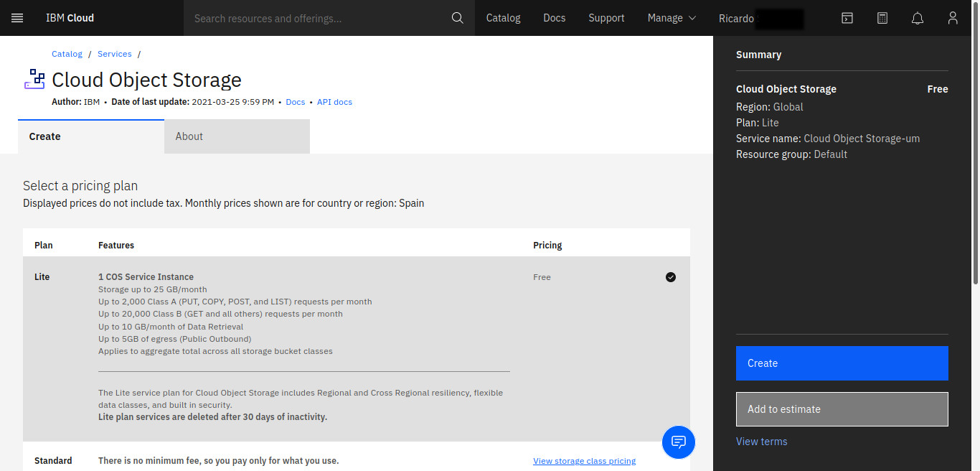Click the Lite plan label

tap(42, 277)
